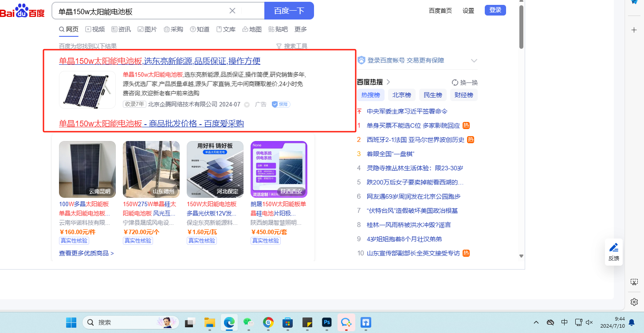Open Photoshop from the taskbar
This screenshot has width=644, height=333.
pos(327,322)
